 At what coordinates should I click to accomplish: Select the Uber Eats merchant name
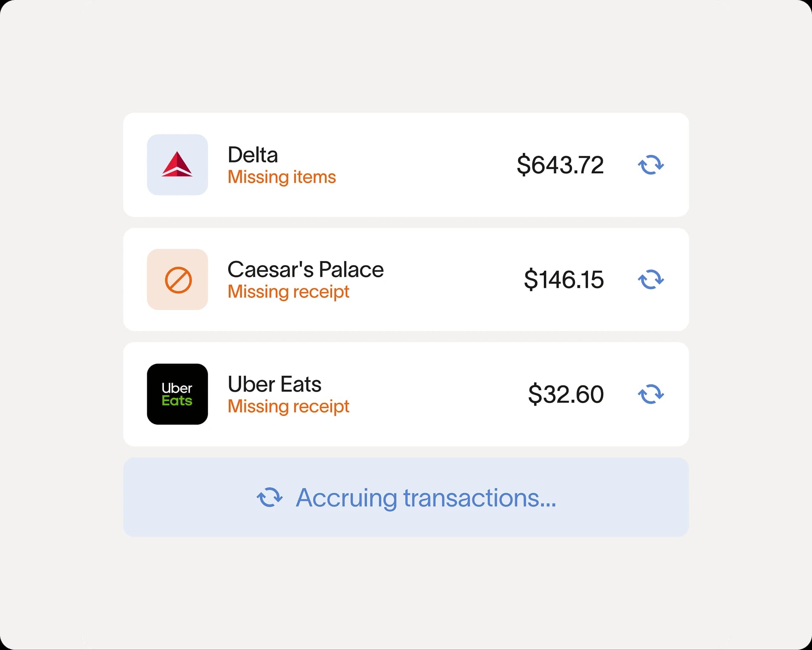tap(274, 384)
